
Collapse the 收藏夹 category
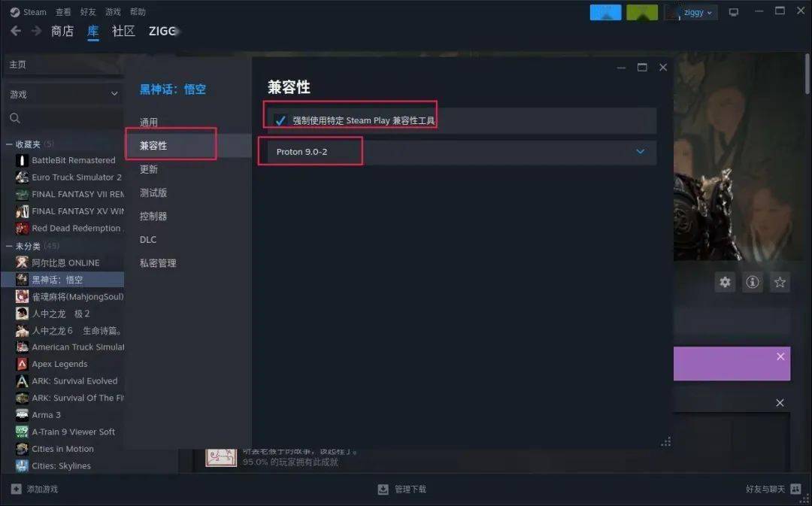[x=9, y=144]
